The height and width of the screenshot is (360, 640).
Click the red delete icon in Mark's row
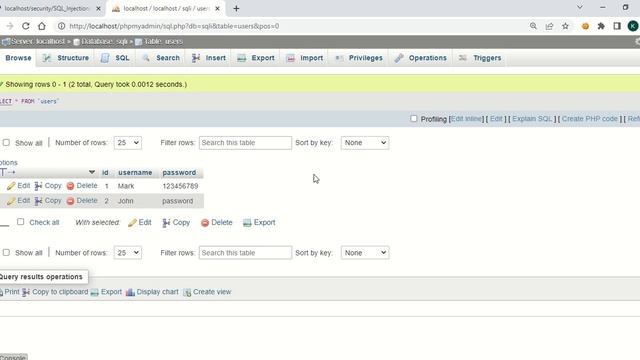click(70, 186)
